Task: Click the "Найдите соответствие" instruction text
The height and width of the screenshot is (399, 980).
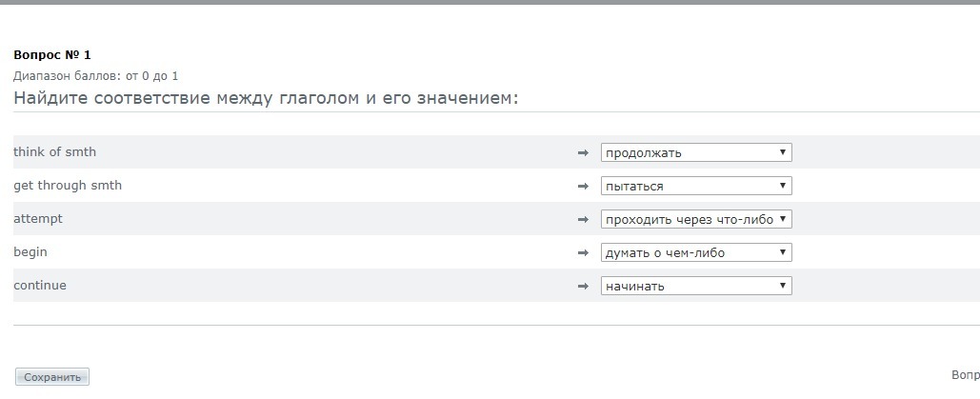Action: coord(266,98)
